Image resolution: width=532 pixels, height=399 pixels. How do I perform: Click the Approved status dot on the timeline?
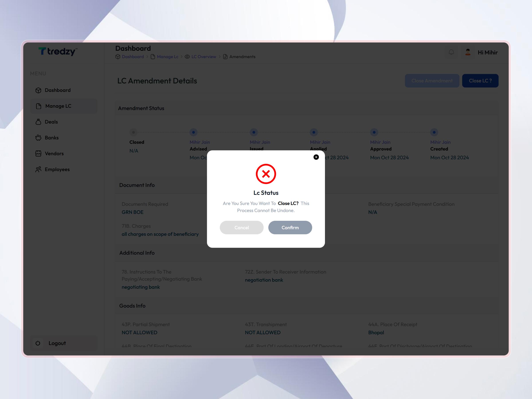tap(374, 132)
